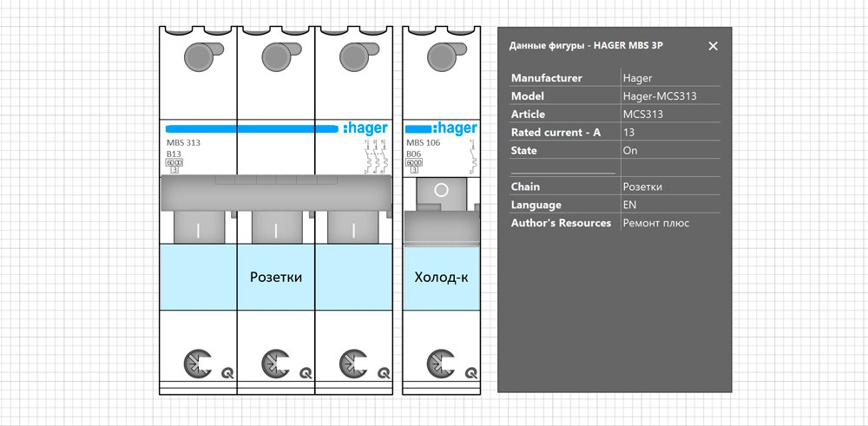
Task: Click the B13 rating marking
Action: [x=174, y=154]
